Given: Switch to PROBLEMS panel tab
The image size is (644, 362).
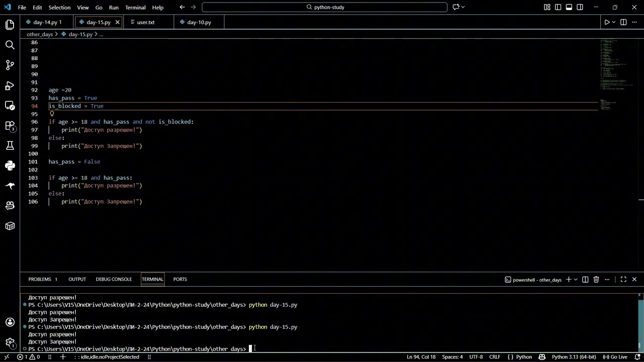Looking at the screenshot, I should [x=43, y=279].
